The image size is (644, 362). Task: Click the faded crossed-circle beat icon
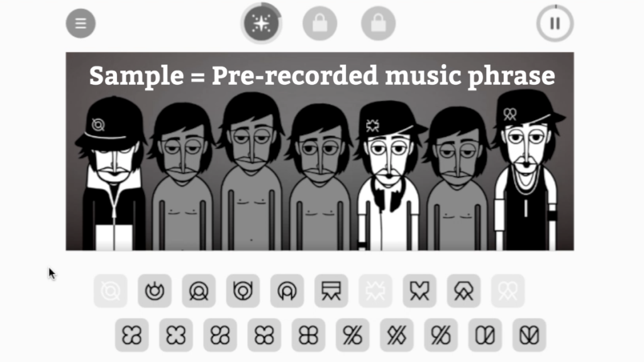point(111,291)
